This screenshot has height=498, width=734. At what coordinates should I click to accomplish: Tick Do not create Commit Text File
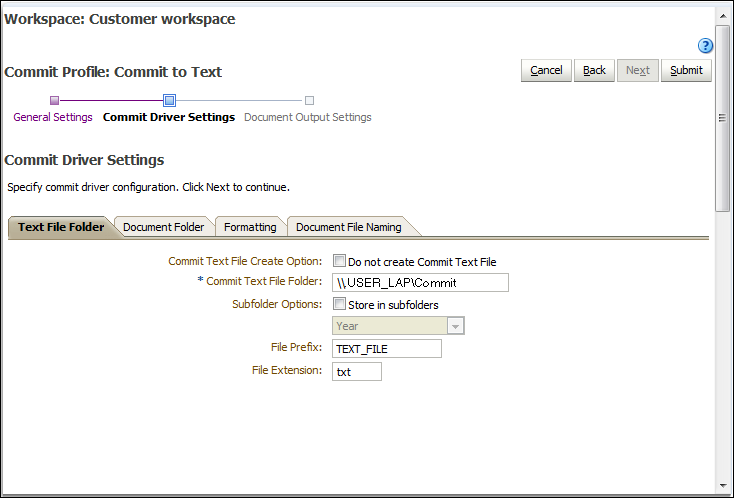(x=339, y=261)
